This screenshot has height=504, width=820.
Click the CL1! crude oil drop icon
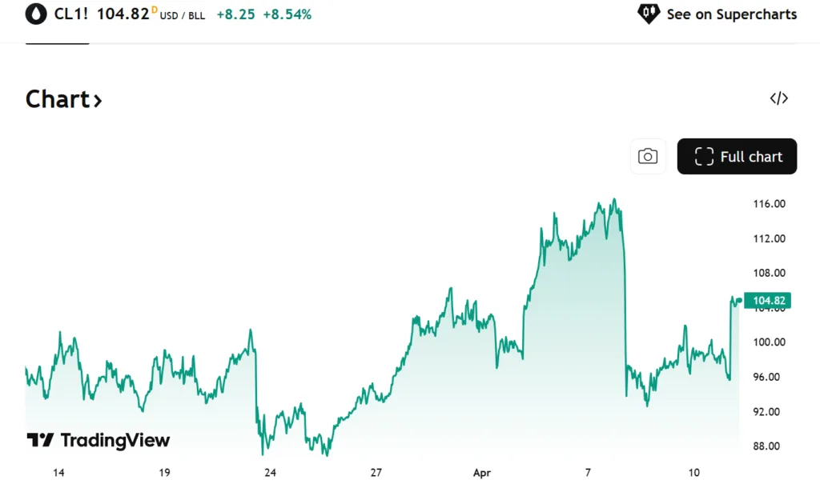35,14
